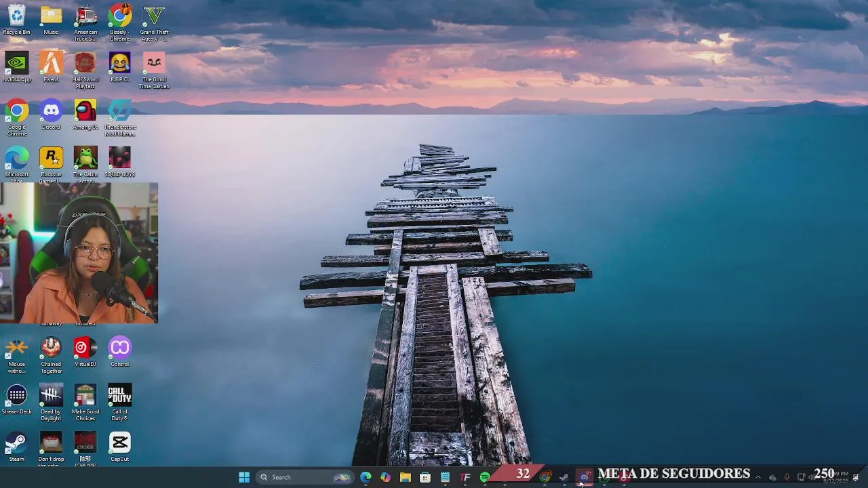Open Thunderstore Mod Manager shortcut
Image resolution: width=868 pixels, height=488 pixels.
coord(119,119)
